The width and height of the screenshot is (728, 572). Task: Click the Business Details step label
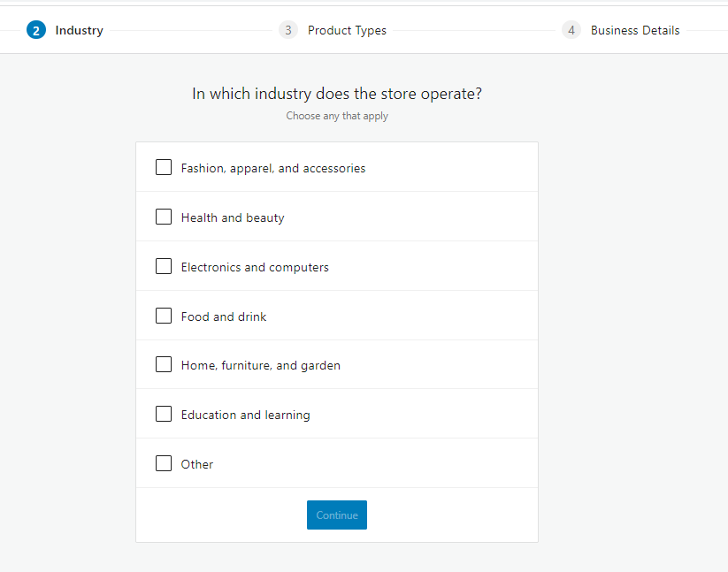click(x=634, y=29)
